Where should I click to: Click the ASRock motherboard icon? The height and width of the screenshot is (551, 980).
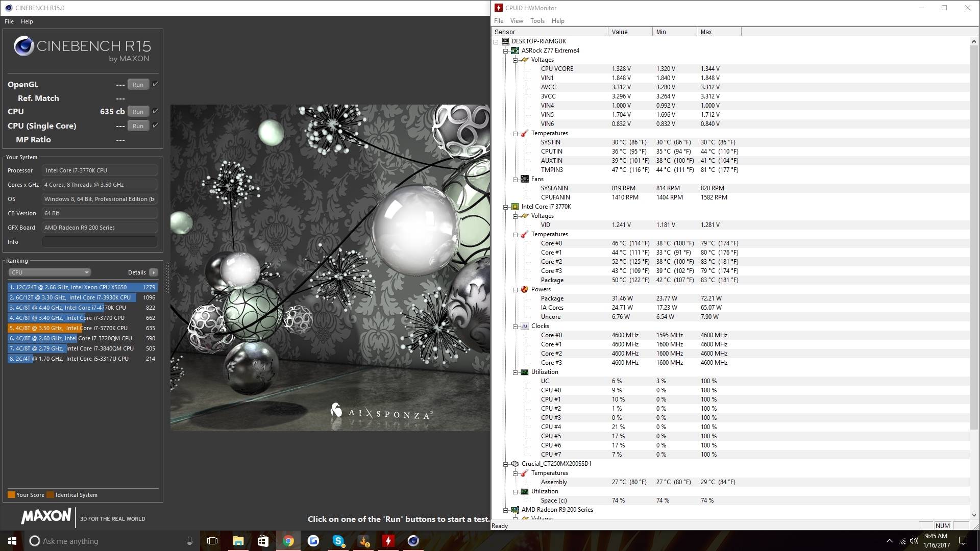(x=515, y=51)
